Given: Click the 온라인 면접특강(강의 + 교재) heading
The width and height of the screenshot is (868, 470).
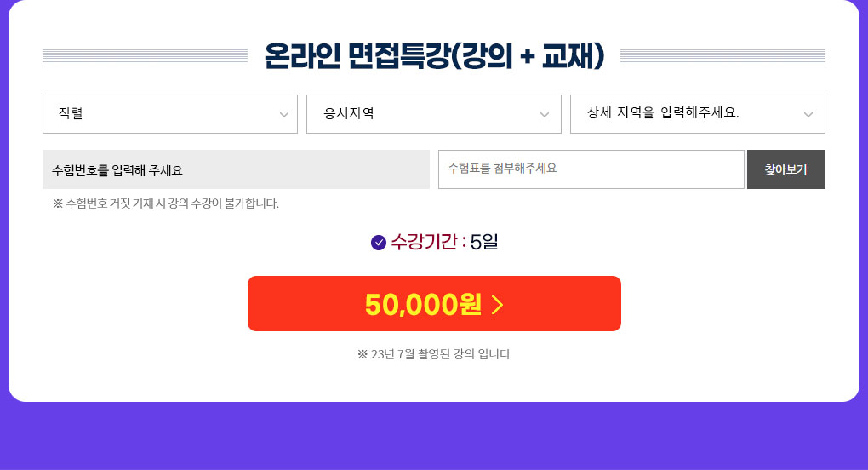Looking at the screenshot, I should [x=435, y=56].
